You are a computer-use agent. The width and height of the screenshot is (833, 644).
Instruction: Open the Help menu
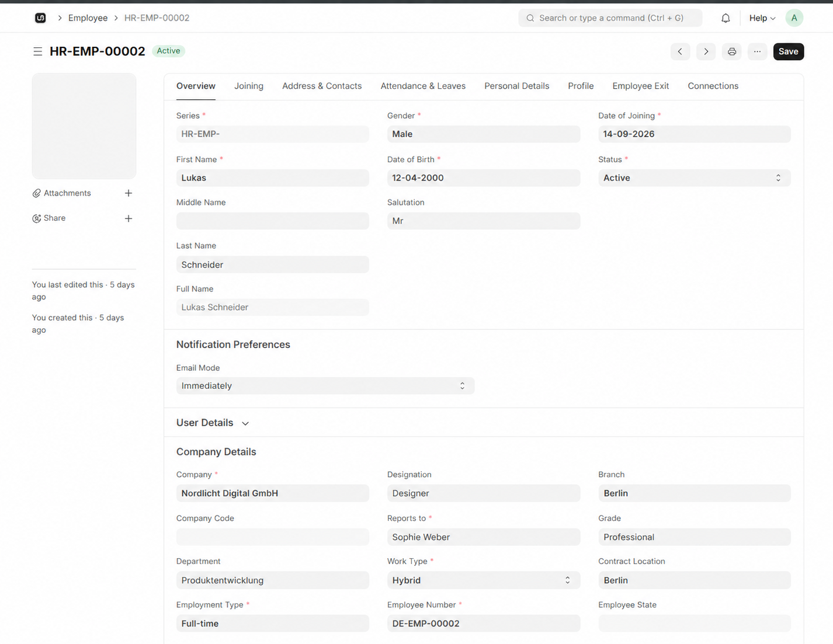coord(762,18)
